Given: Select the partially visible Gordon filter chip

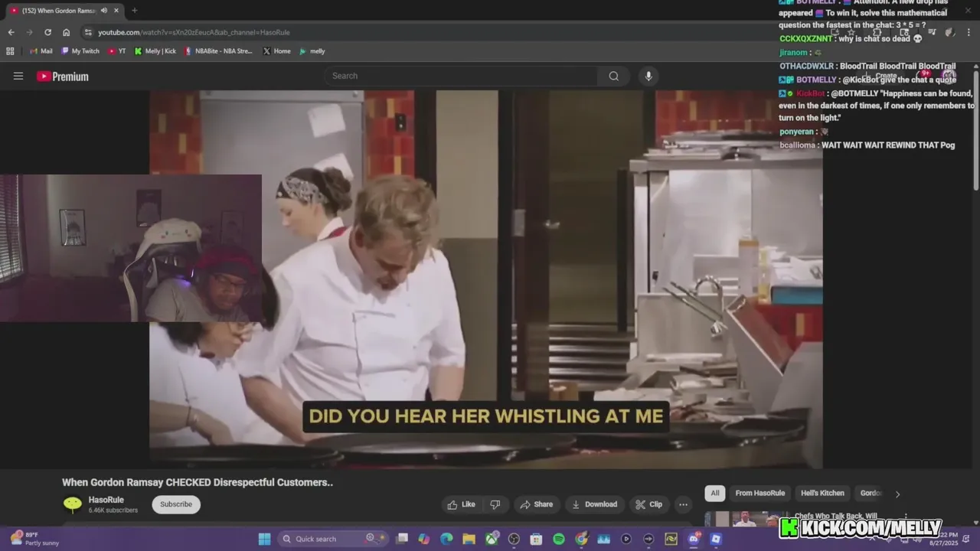Looking at the screenshot, I should click(x=871, y=493).
